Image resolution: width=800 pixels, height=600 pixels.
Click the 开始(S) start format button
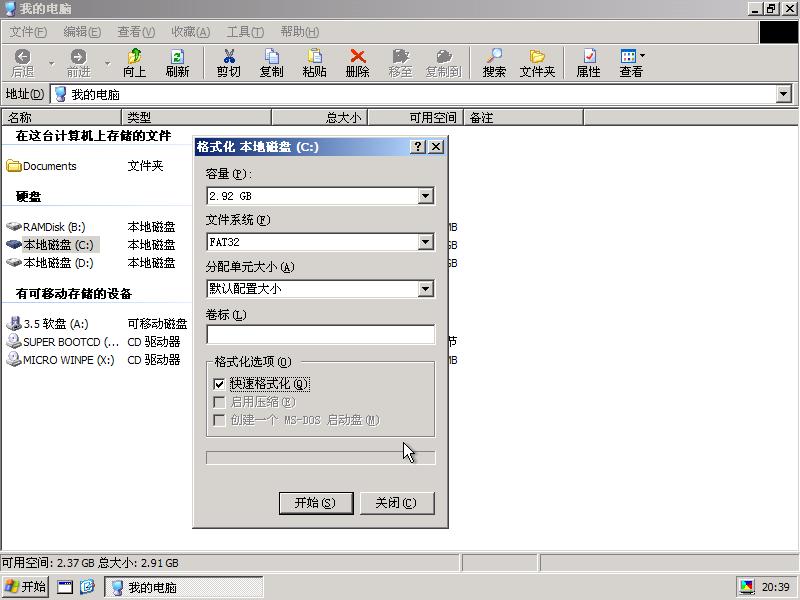pyautogui.click(x=316, y=503)
